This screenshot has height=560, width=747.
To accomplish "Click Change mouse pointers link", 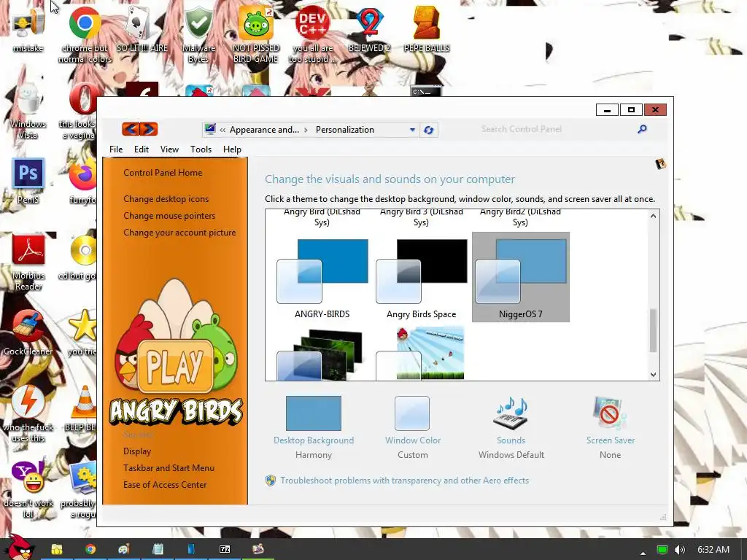I will (x=169, y=216).
